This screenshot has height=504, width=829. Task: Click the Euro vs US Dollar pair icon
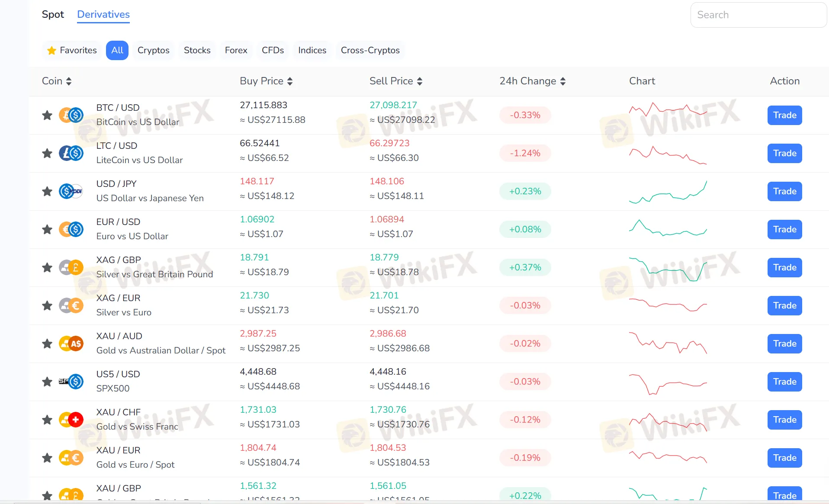pos(71,229)
